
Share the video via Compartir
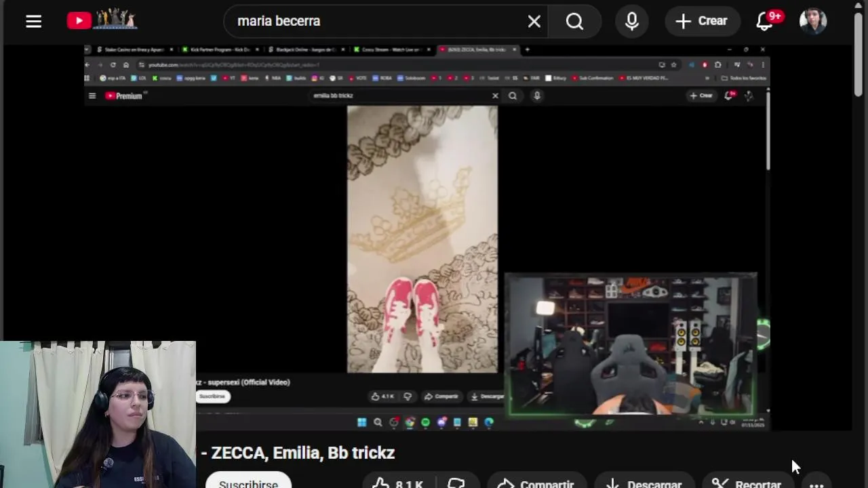[536, 482]
